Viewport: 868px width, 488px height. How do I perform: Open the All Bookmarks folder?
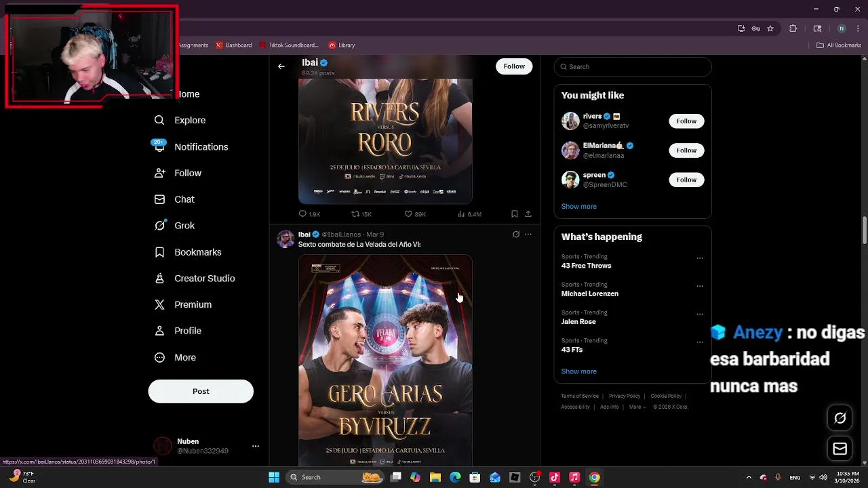pyautogui.click(x=839, y=45)
